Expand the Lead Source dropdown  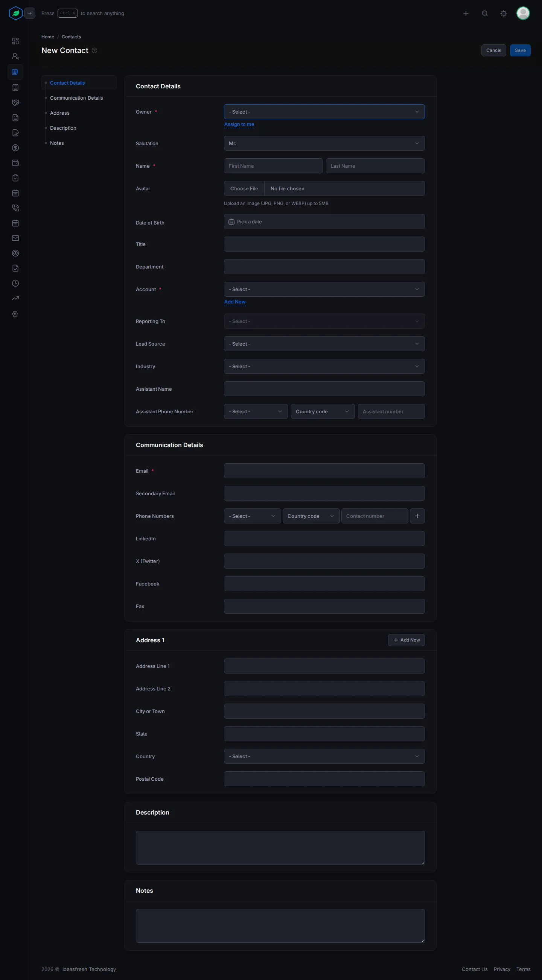324,344
